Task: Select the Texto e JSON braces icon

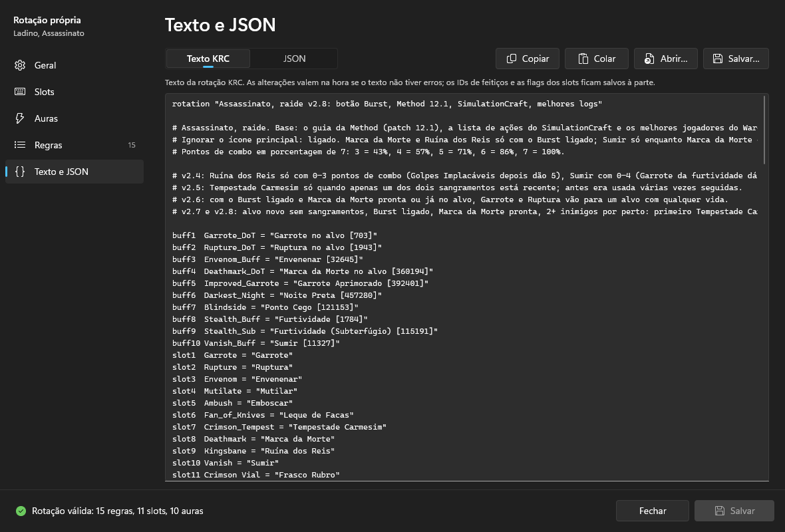Action: point(20,171)
